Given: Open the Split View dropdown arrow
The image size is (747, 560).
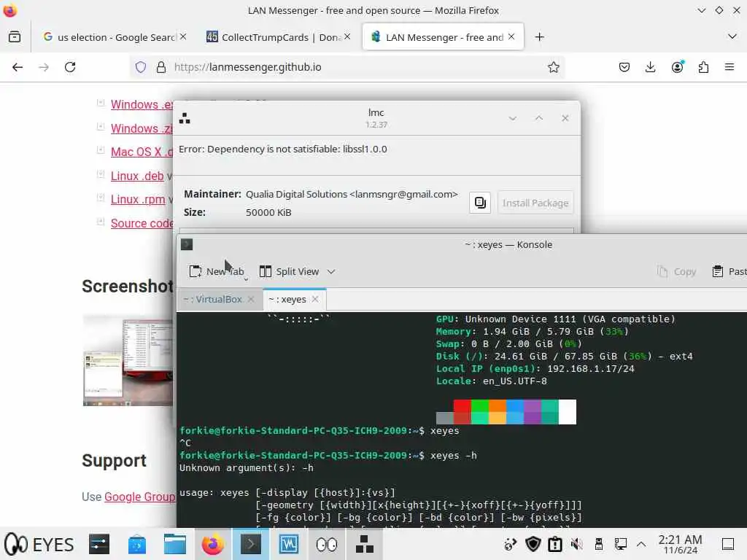Looking at the screenshot, I should 331,272.
